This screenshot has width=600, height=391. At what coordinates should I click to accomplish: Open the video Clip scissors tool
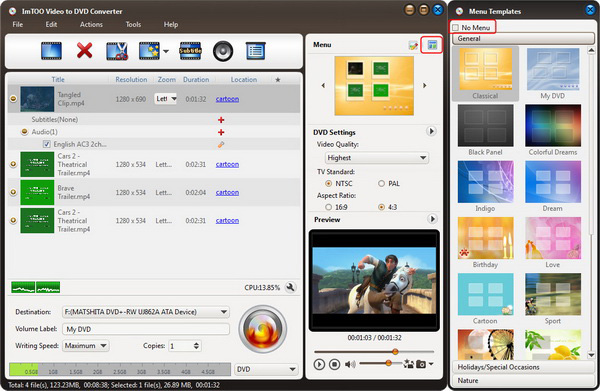117,51
